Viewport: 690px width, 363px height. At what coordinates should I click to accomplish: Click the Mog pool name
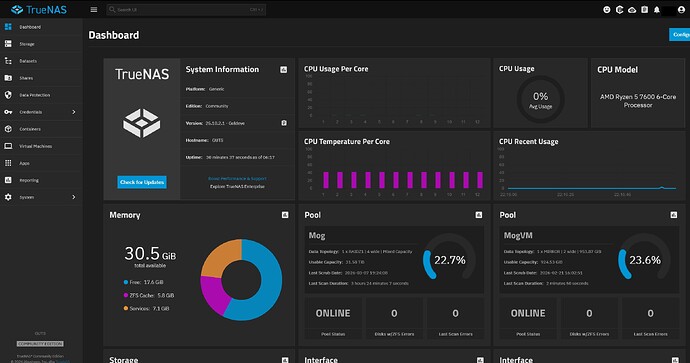pyautogui.click(x=317, y=236)
